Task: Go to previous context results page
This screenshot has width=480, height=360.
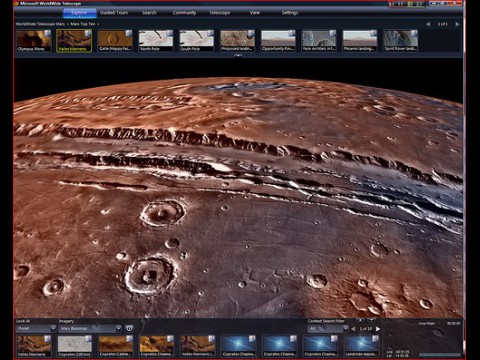Action: point(353,329)
